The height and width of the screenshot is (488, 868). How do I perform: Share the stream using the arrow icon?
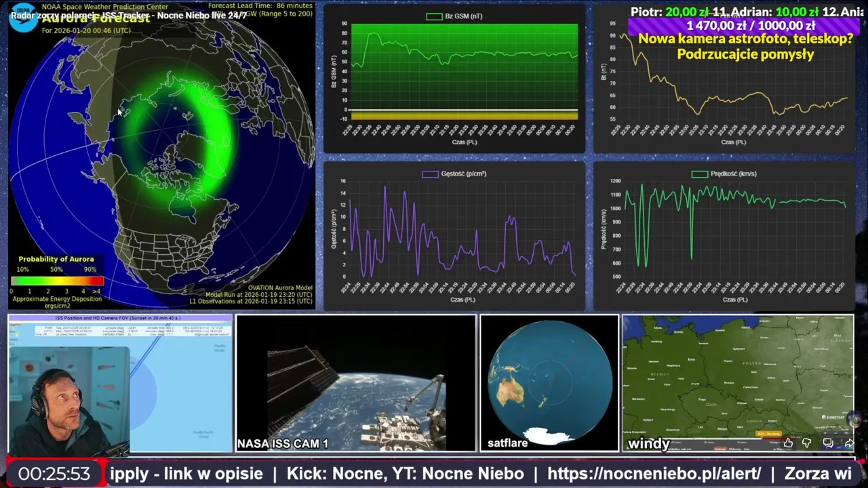849,443
